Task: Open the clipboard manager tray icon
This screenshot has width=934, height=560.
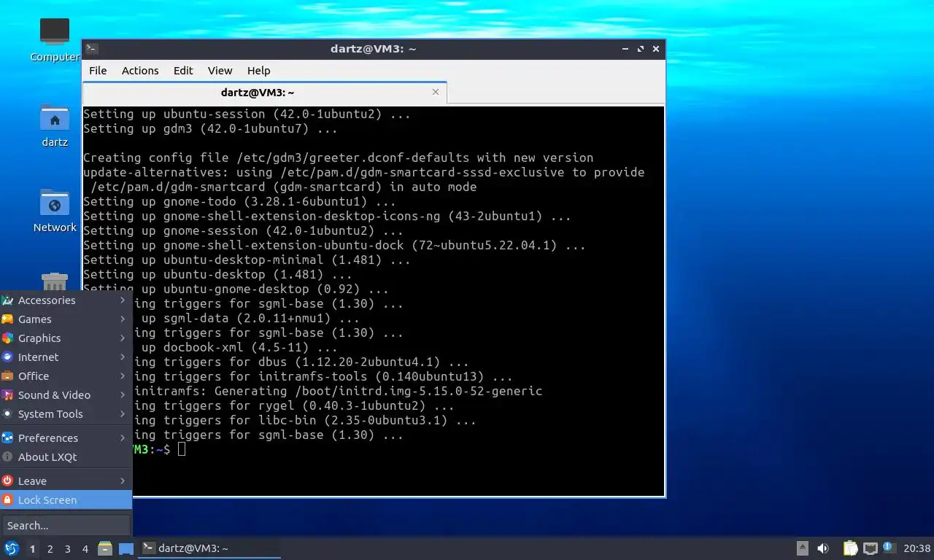Action: pyautogui.click(x=850, y=548)
